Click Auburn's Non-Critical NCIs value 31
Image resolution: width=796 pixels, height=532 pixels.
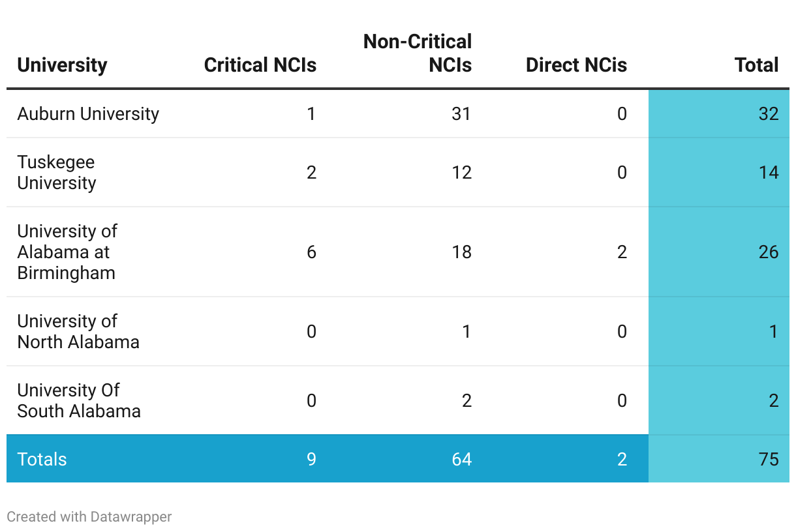tap(461, 113)
